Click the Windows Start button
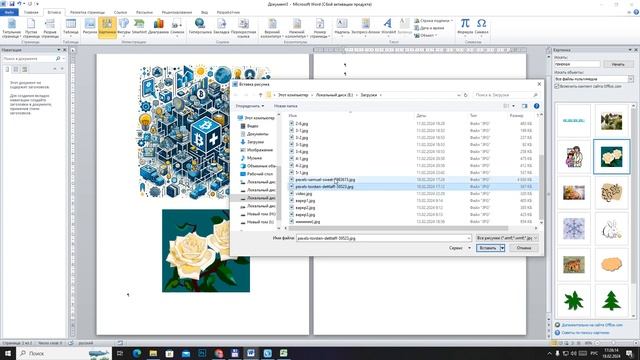 click(8, 353)
